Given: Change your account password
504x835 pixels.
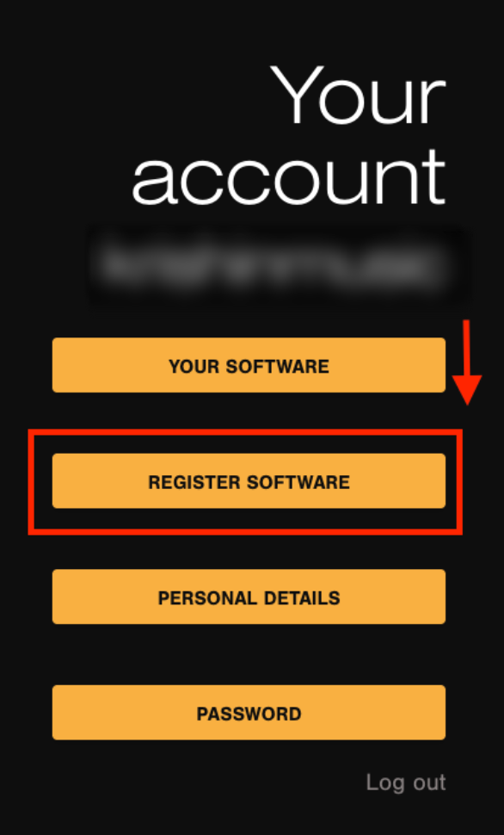Looking at the screenshot, I should pyautogui.click(x=249, y=713).
